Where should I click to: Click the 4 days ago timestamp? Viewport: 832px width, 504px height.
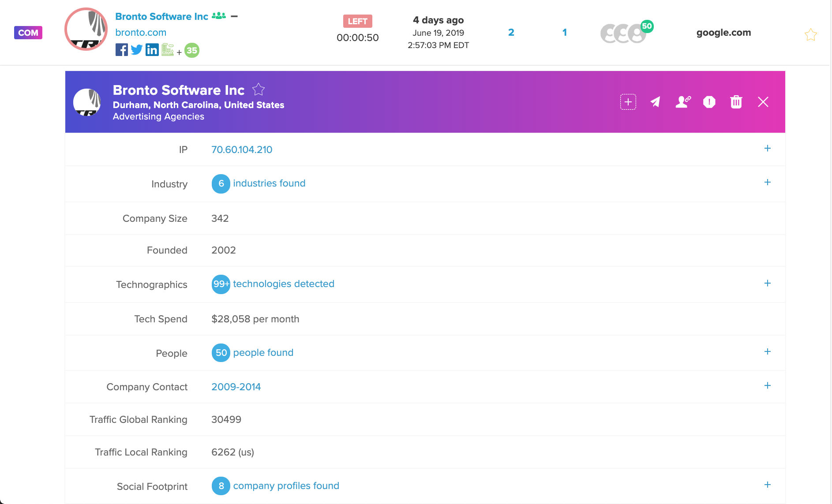(438, 20)
